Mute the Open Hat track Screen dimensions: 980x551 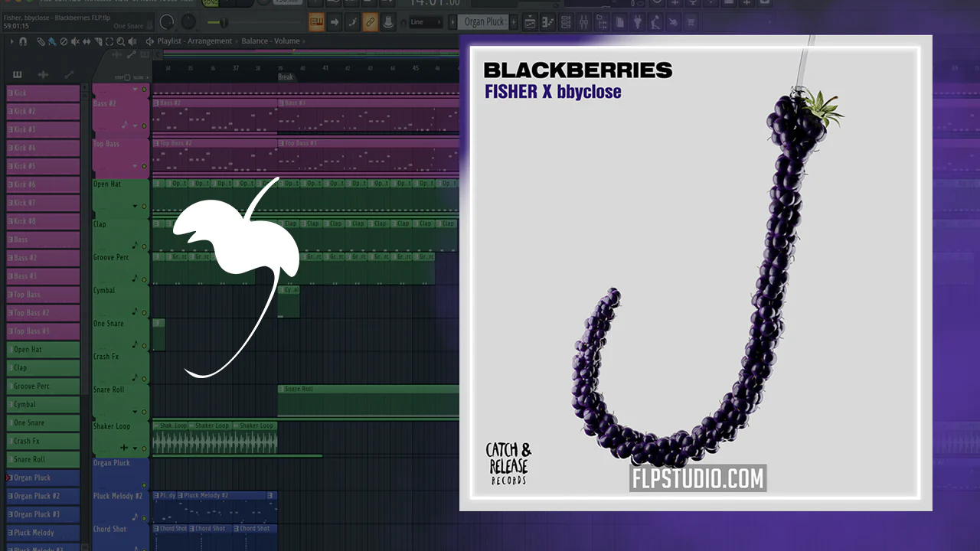tap(144, 207)
